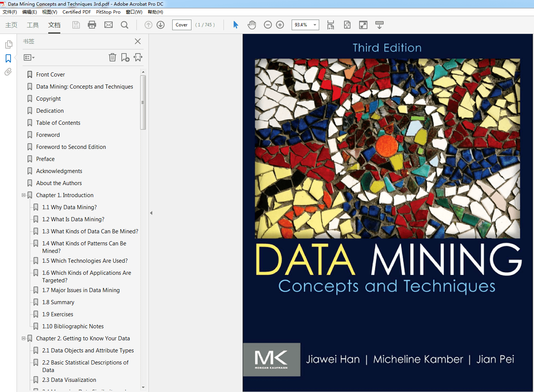This screenshot has width=534, height=392.
Task: Open the zoom percentage dropdown
Action: point(315,25)
